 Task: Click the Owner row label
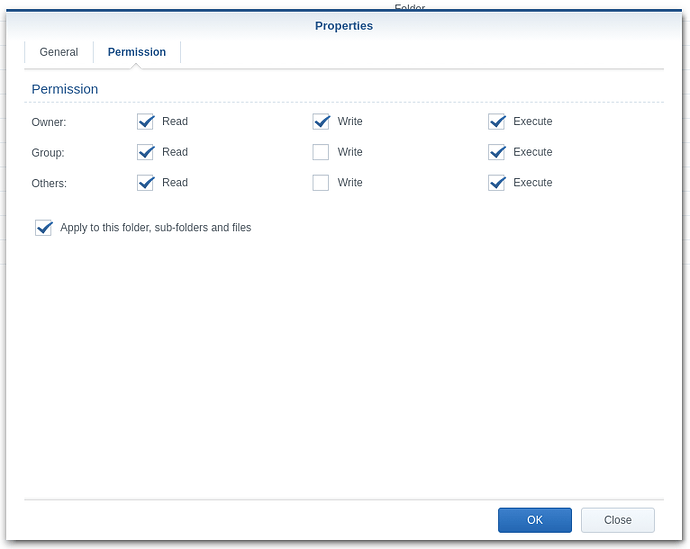pos(49,123)
